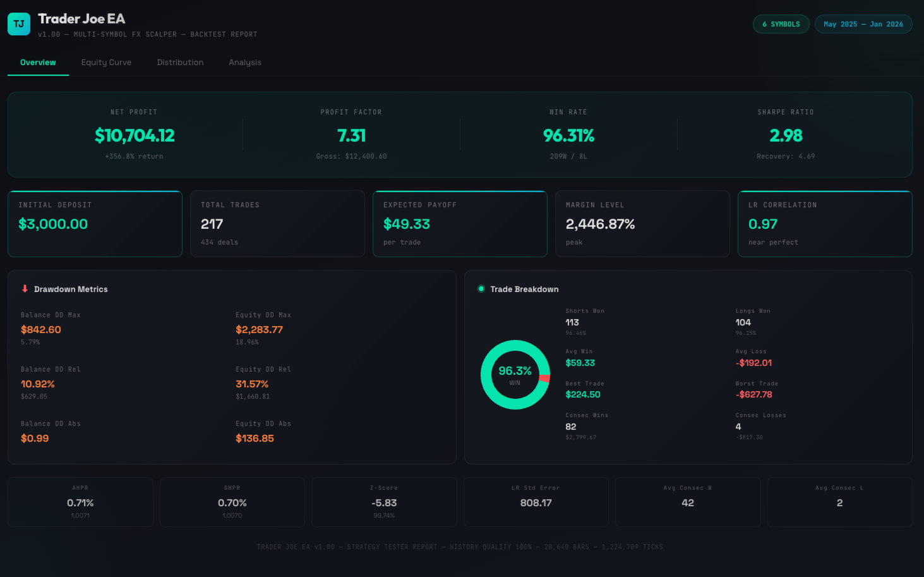The height and width of the screenshot is (577, 924).
Task: Click the Consec Wins value 82
Action: [x=571, y=427]
